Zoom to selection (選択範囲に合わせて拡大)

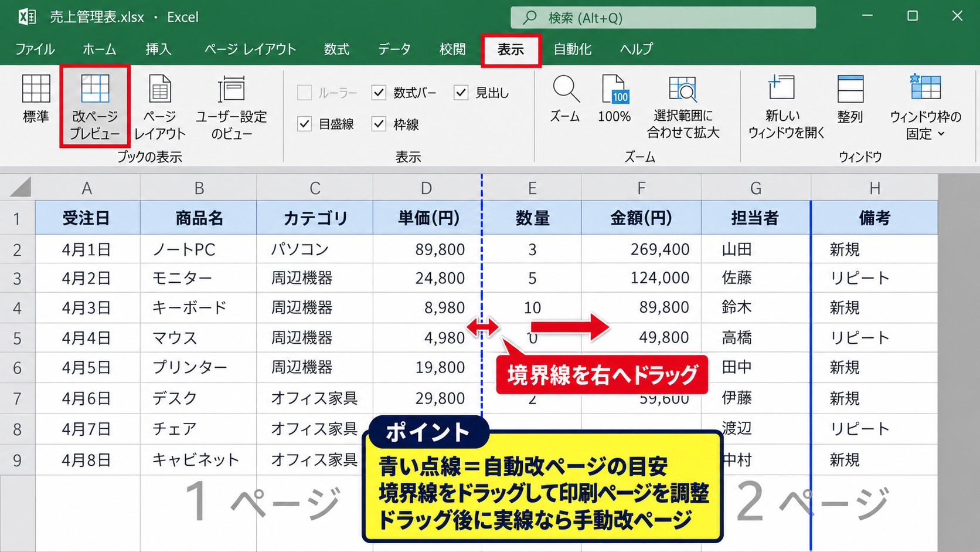[683, 107]
